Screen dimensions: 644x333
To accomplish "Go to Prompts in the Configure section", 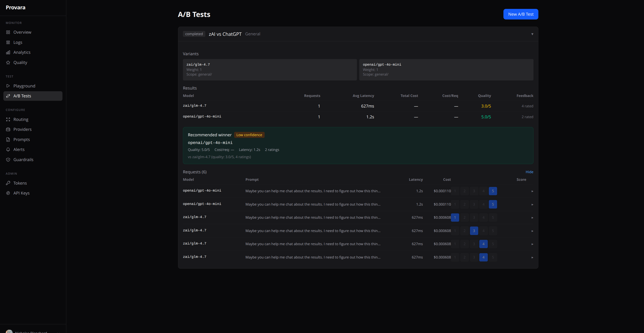I will pyautogui.click(x=22, y=140).
